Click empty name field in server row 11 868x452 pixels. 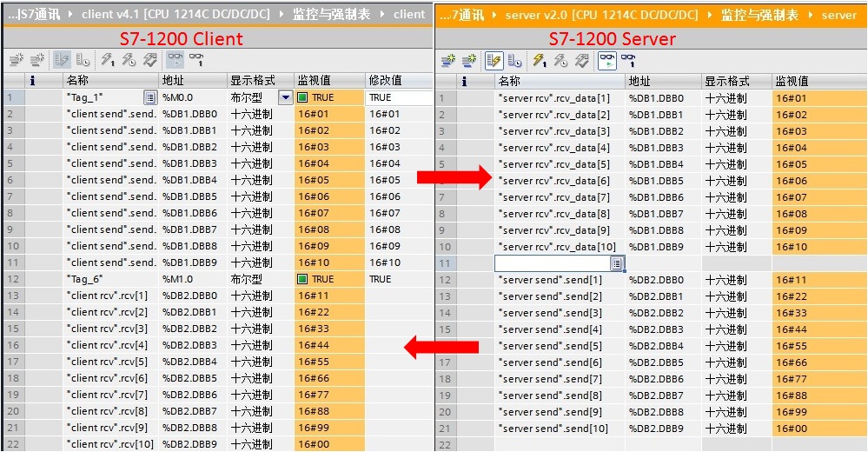coord(553,263)
